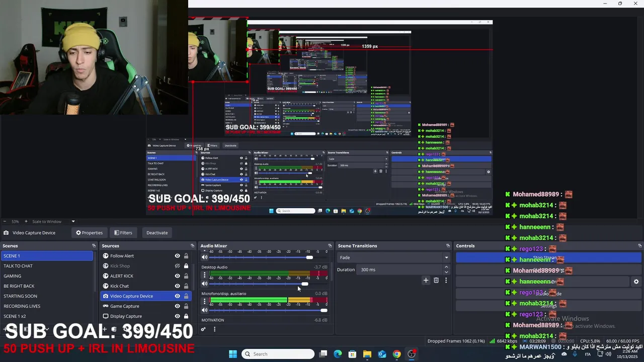
Task: Pop out the Scene Transitions dock panel
Action: [448, 246]
